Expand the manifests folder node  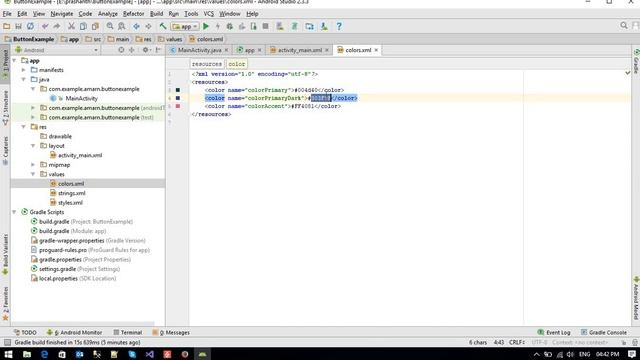[24, 70]
